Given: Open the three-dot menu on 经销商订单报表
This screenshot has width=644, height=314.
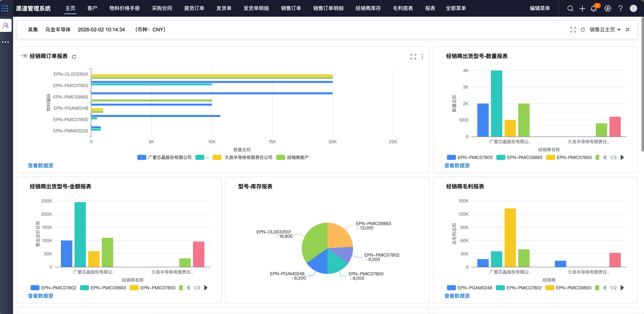Looking at the screenshot, I should pyautogui.click(x=422, y=57).
